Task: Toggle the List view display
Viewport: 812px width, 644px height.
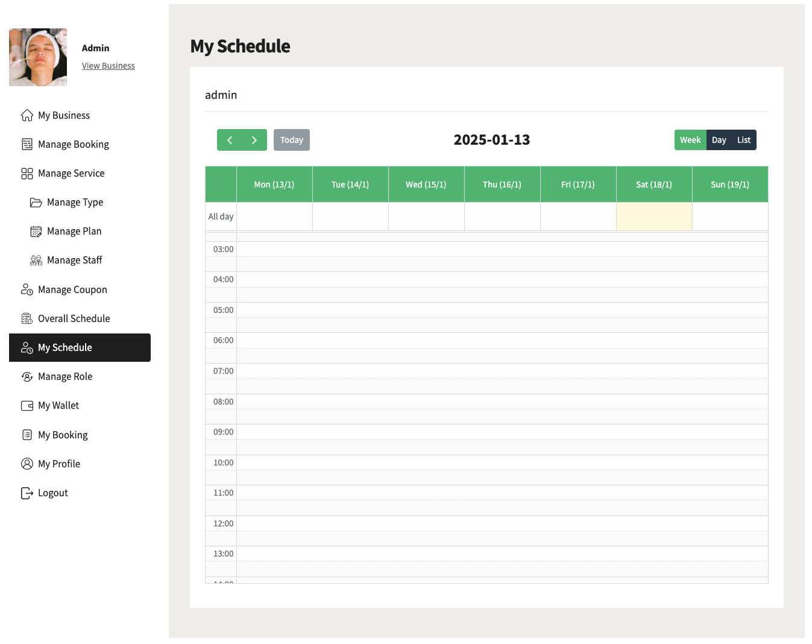Action: [744, 139]
